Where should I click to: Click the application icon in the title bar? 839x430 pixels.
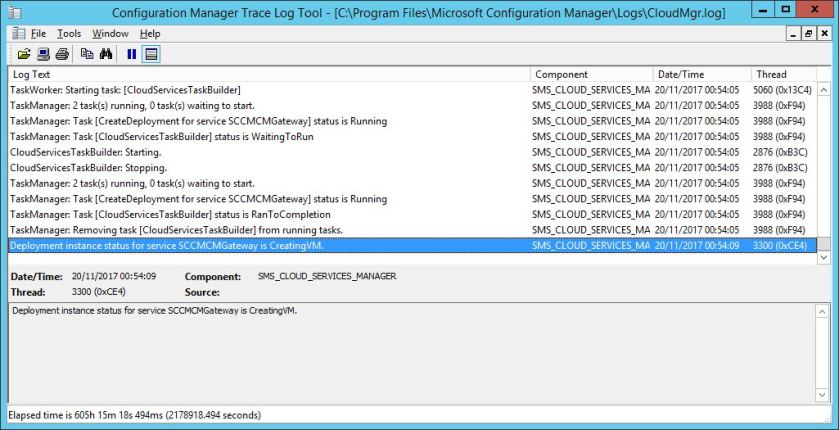click(x=15, y=12)
